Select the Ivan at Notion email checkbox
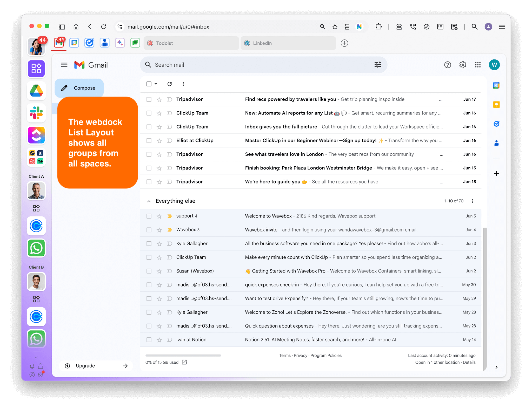This screenshot has width=532, height=409. 149,340
